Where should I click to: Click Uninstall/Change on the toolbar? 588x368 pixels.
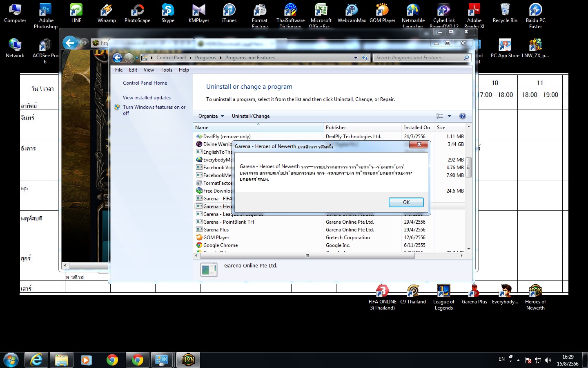251,116
